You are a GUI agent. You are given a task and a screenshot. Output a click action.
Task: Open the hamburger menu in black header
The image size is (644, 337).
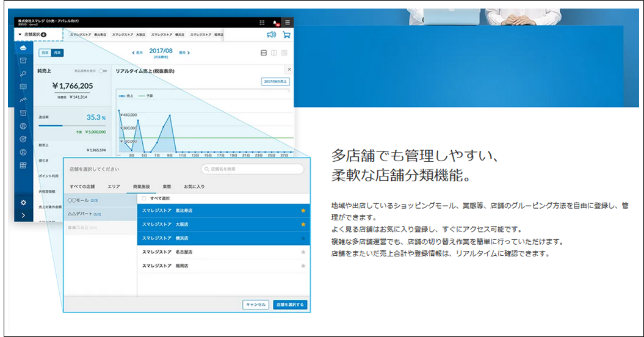click(x=288, y=23)
